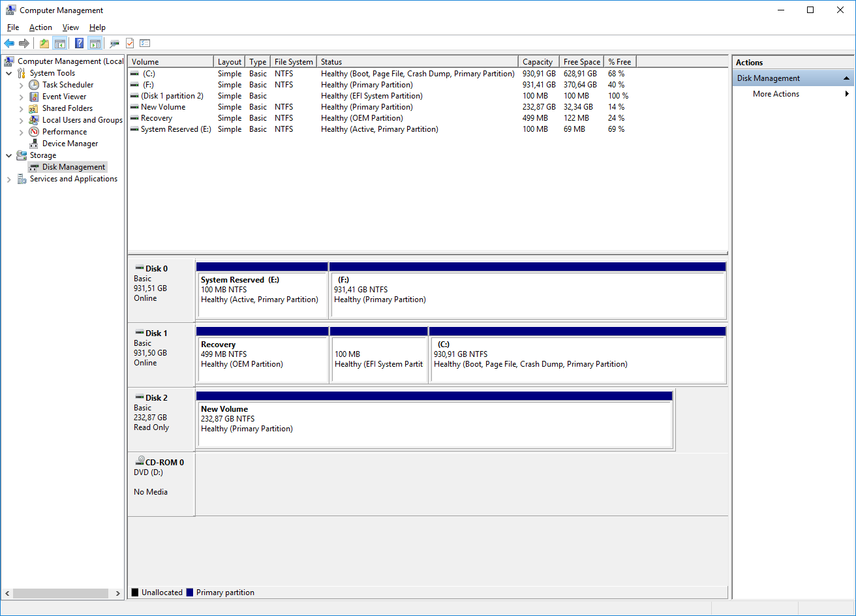Click the Local Users and Groups icon
This screenshot has height=616, width=856.
coord(34,120)
